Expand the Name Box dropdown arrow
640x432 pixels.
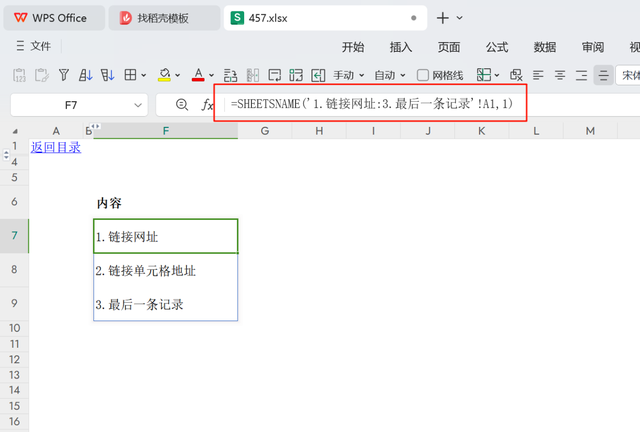138,105
